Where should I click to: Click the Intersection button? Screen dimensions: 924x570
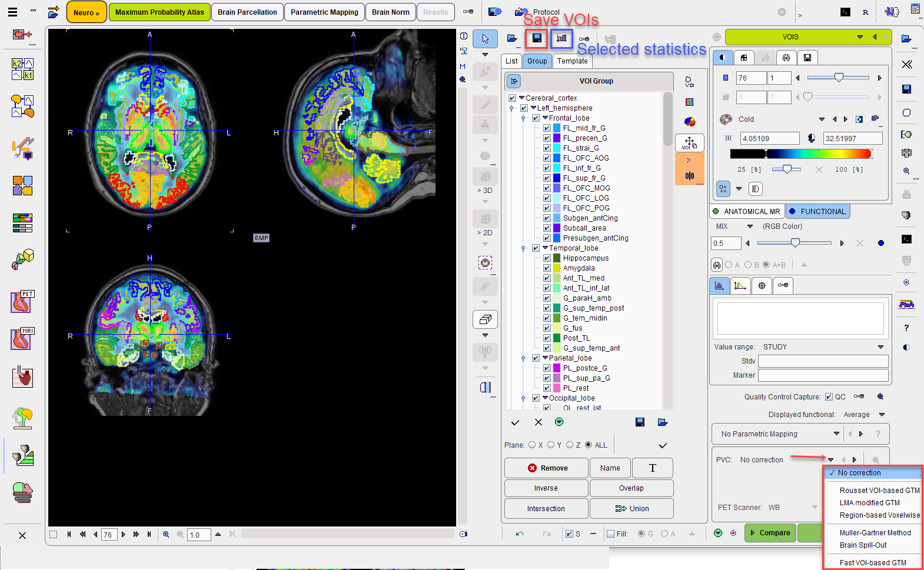(546, 509)
